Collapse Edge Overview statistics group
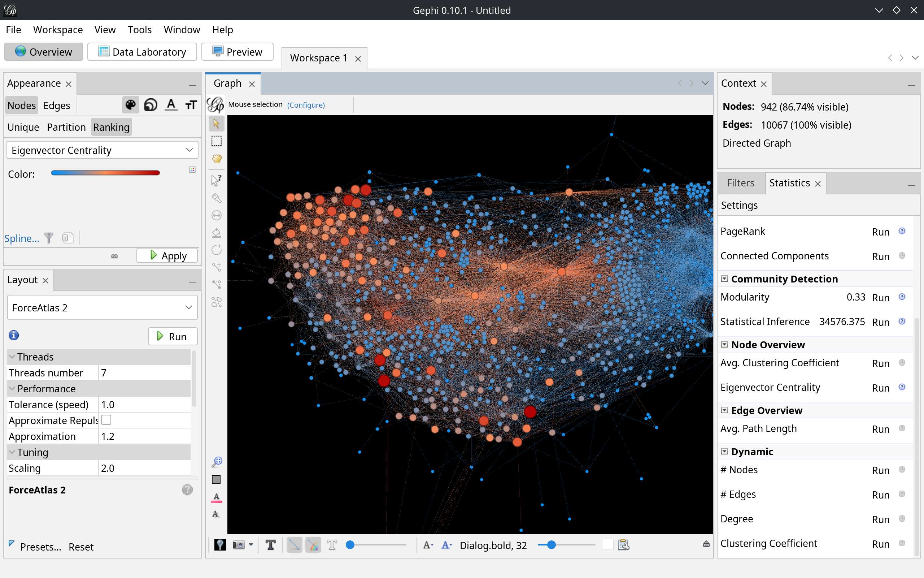The height and width of the screenshot is (578, 924). tap(724, 410)
